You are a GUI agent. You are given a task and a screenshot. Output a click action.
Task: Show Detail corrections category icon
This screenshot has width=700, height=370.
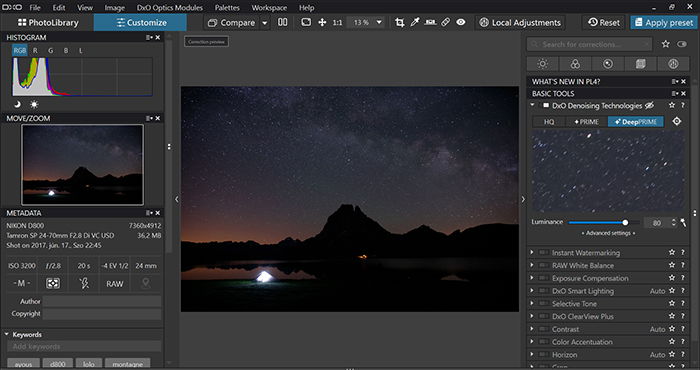coord(608,64)
